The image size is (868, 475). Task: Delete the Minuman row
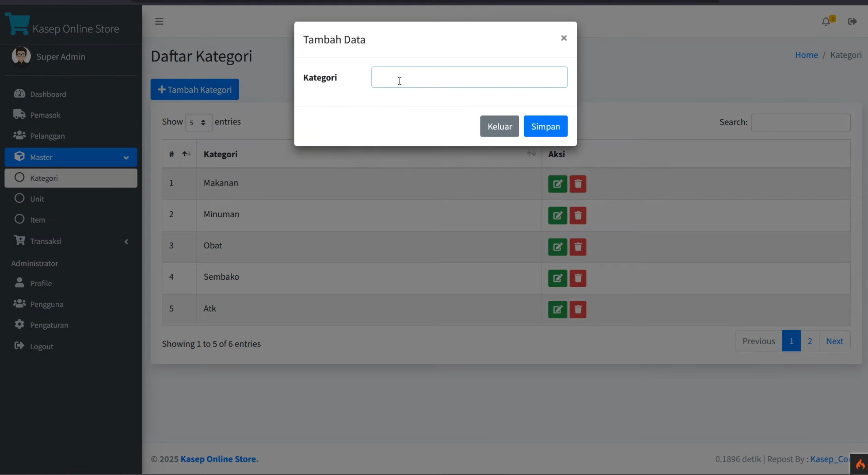[578, 215]
